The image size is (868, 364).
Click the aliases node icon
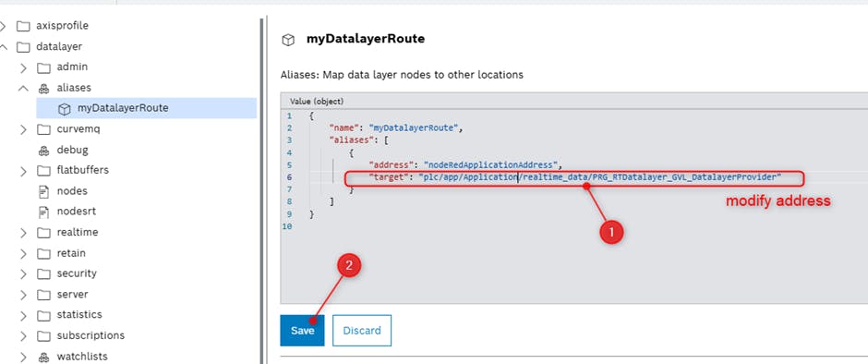(43, 88)
